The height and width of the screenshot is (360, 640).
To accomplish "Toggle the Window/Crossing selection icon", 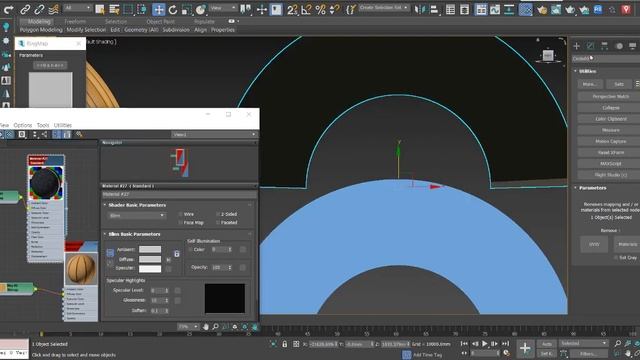I will [142, 9].
